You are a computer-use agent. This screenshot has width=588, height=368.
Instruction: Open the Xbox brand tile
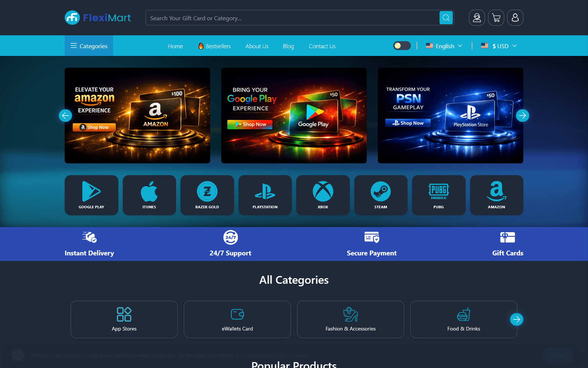coord(323,195)
